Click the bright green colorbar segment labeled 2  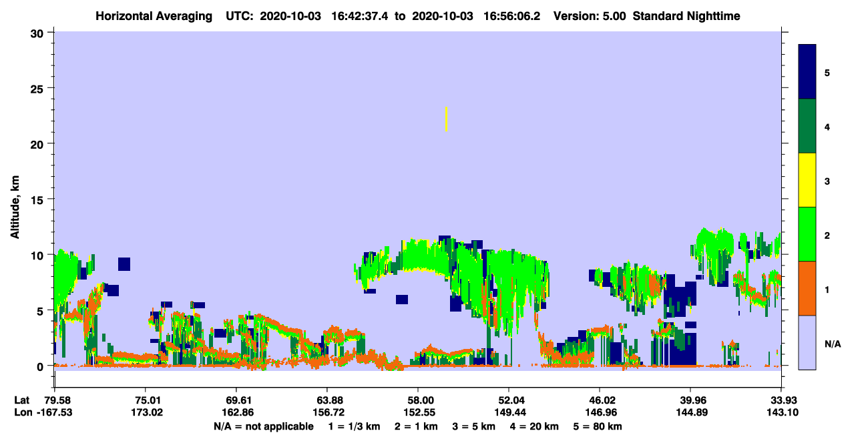[807, 234]
